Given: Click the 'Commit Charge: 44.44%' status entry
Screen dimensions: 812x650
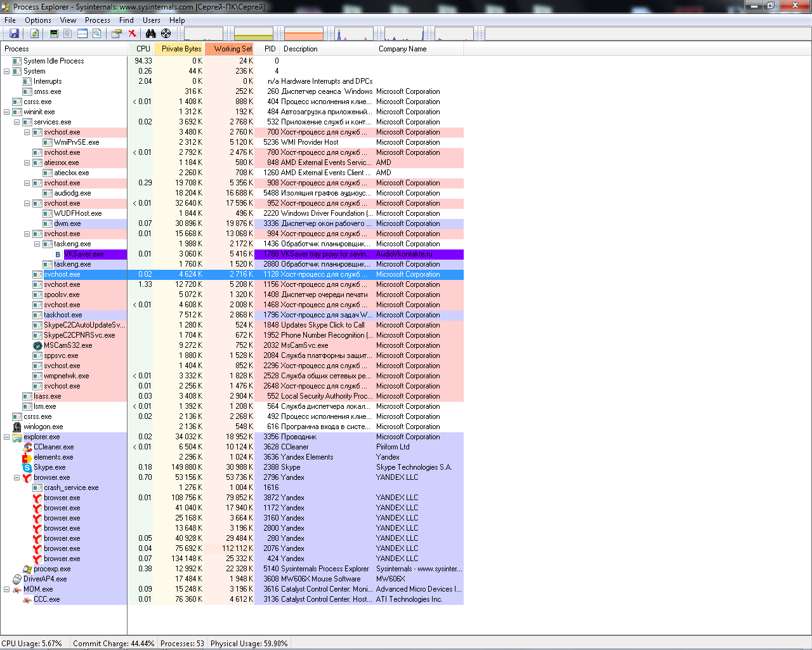Looking at the screenshot, I should click(x=114, y=643).
